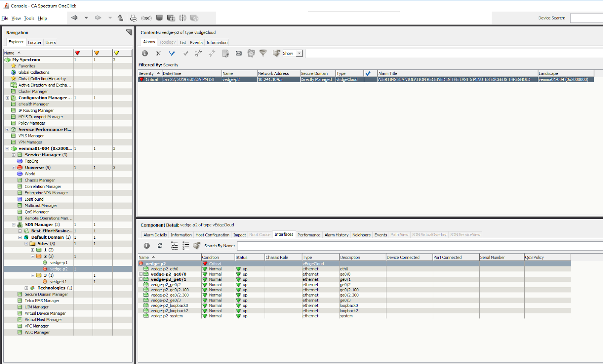Image resolution: width=603 pixels, height=364 pixels.
Task: Go back with the left arrow toolbar icon
Action: click(x=74, y=18)
